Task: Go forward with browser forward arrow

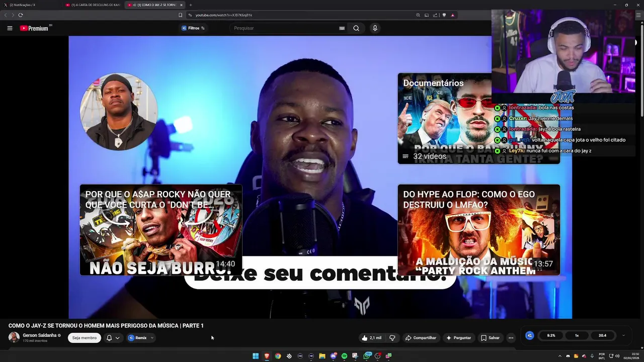Action: coord(13,15)
